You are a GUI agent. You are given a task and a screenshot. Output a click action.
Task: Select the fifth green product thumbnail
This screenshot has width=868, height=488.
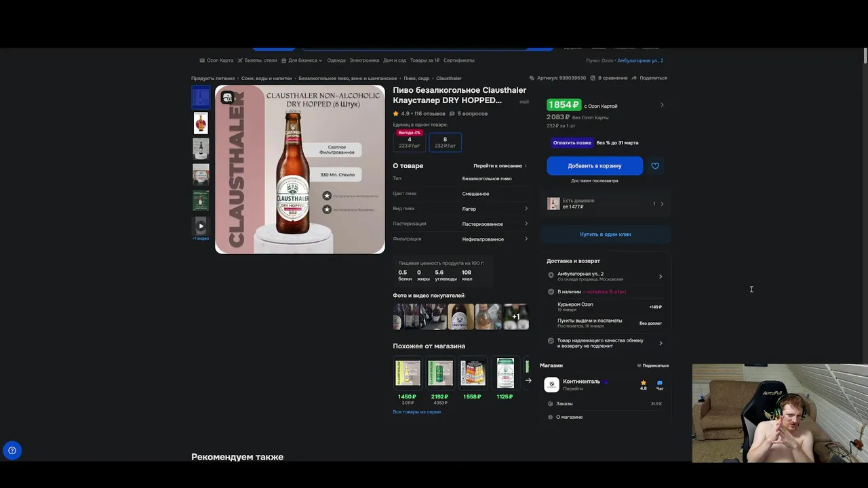click(201, 201)
